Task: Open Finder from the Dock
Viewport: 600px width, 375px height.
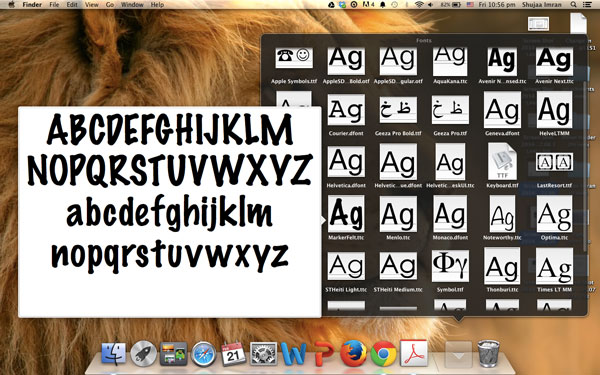Action: (x=113, y=354)
